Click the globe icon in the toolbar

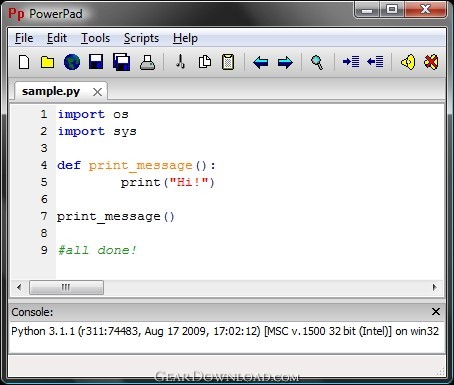tap(72, 62)
